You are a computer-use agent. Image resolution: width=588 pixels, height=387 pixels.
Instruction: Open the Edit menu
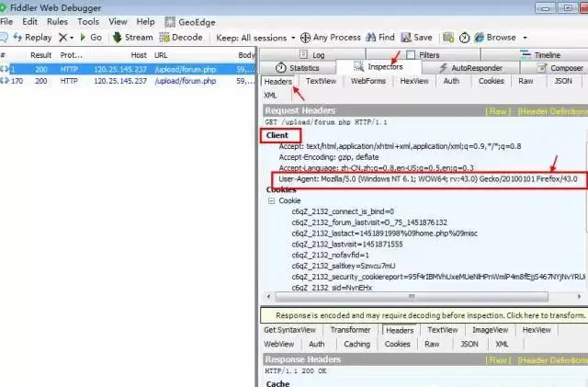click(x=29, y=22)
